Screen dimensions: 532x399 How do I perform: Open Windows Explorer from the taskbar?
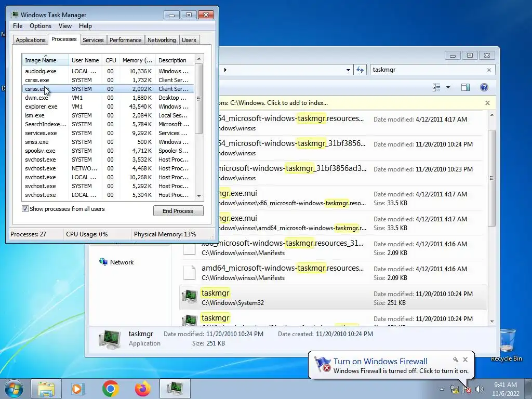point(46,389)
